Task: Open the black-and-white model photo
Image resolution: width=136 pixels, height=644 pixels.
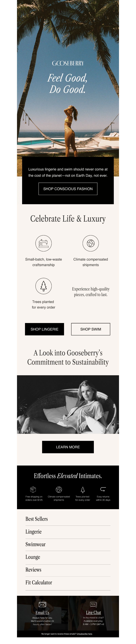Action: pyautogui.click(x=68, y=404)
